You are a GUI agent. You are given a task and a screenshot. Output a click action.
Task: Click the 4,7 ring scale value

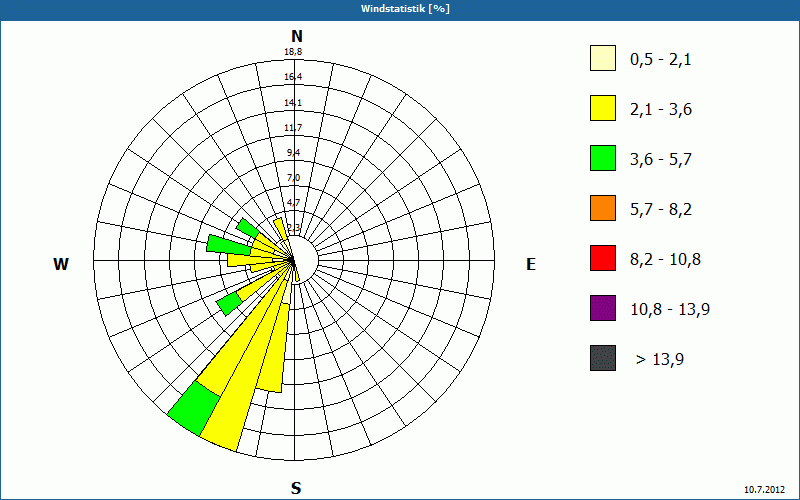tap(293, 203)
